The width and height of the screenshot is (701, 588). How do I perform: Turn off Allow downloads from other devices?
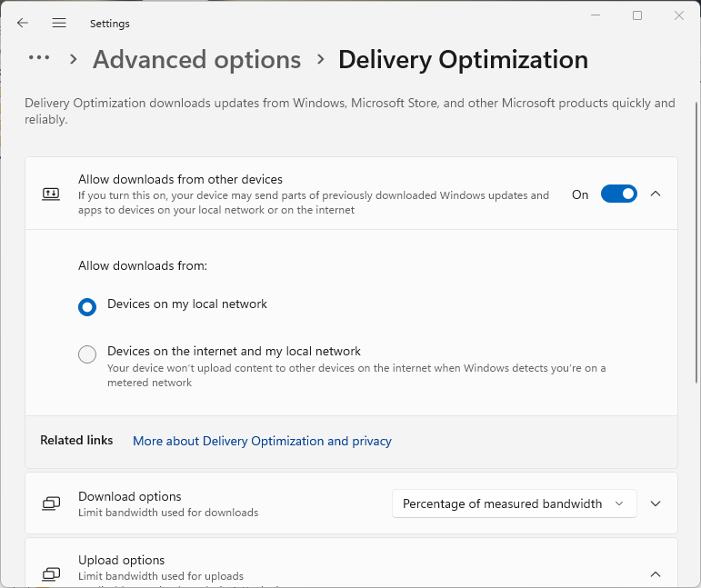pyautogui.click(x=618, y=194)
